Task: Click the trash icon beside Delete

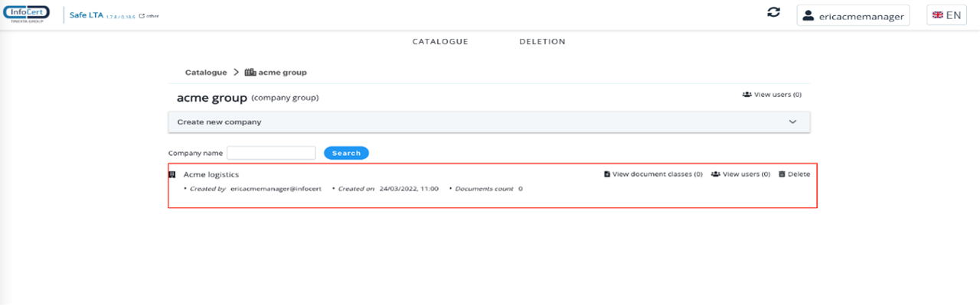Action: [x=782, y=174]
